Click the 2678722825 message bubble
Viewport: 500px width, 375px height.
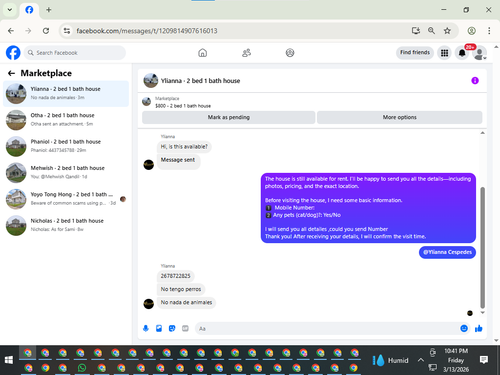pos(176,276)
